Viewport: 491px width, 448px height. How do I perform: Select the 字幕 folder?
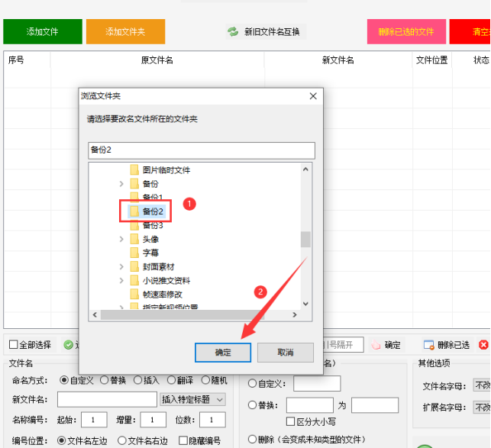pyautogui.click(x=150, y=253)
